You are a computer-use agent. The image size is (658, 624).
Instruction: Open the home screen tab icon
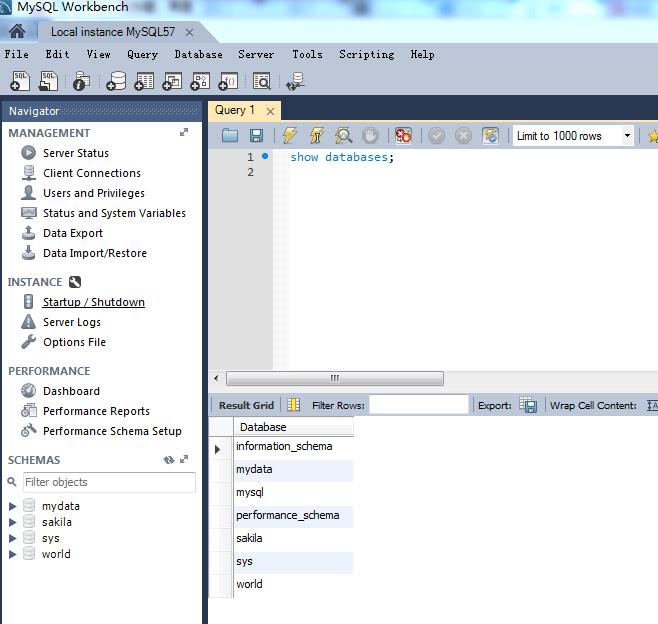[x=17, y=31]
